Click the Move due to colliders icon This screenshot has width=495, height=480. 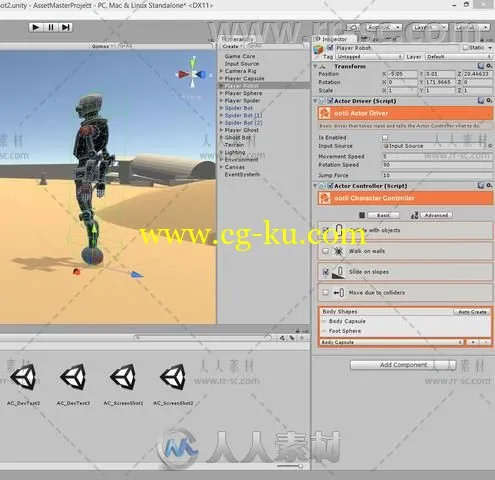pos(338,293)
